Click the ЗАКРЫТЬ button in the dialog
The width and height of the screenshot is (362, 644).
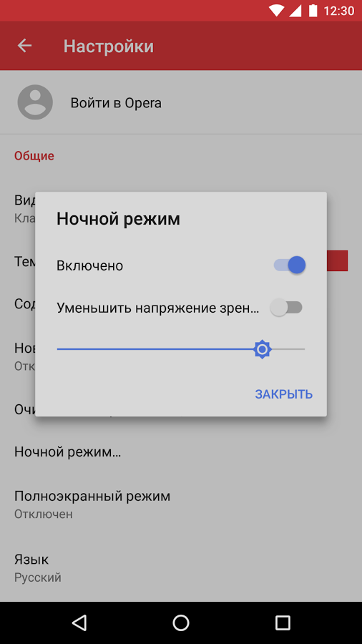coord(283,394)
